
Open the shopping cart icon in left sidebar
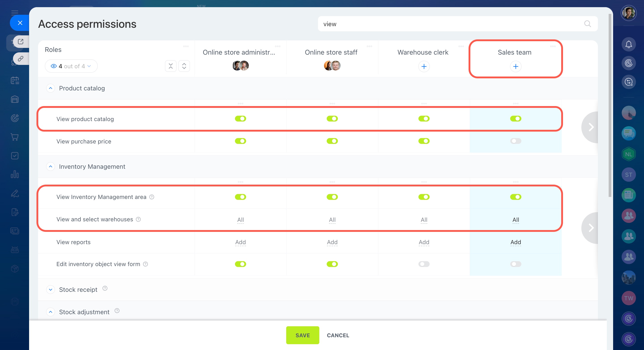click(15, 137)
